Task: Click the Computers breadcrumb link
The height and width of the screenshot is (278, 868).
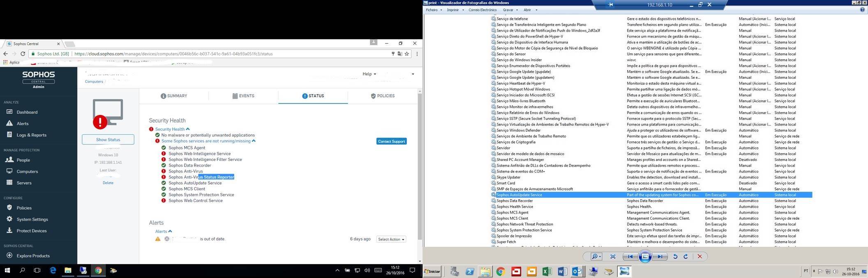Action: point(94,82)
